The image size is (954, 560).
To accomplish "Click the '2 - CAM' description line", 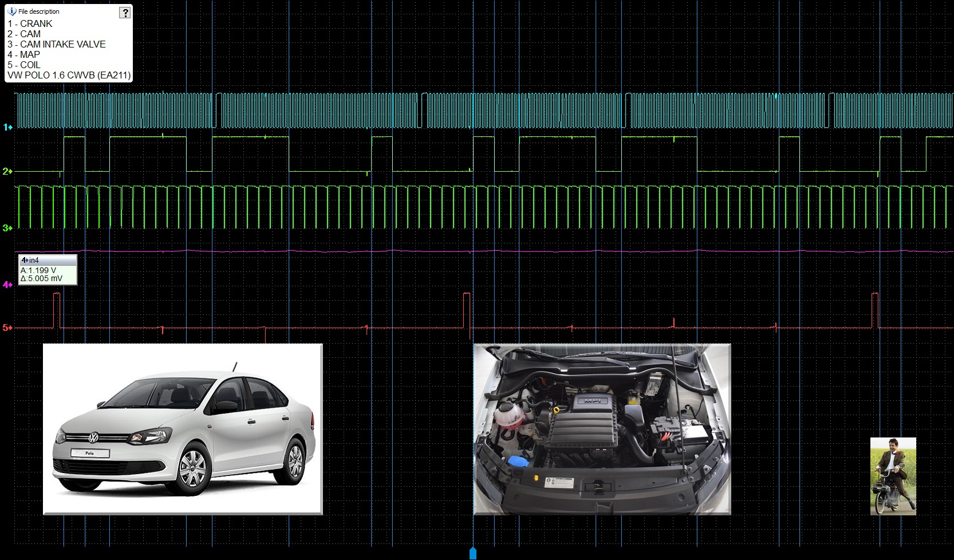I will [x=23, y=34].
